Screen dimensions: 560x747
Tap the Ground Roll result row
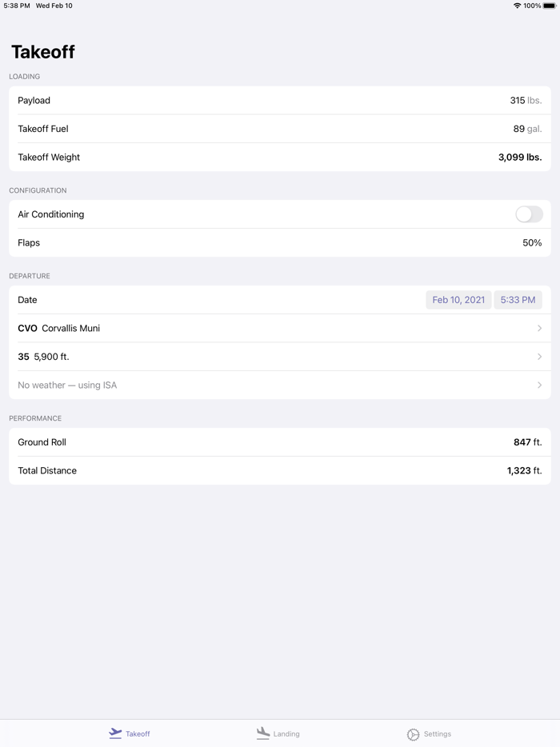tap(280, 442)
